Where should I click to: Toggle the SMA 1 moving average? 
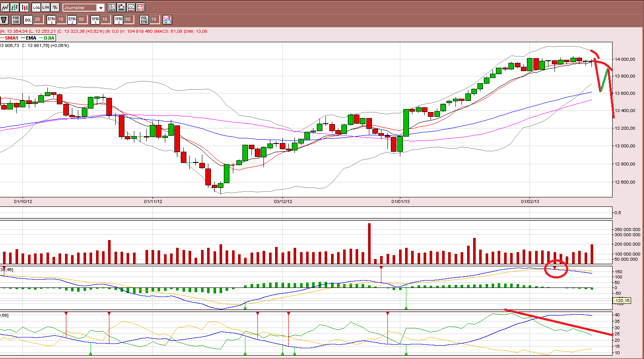click(x=95, y=19)
